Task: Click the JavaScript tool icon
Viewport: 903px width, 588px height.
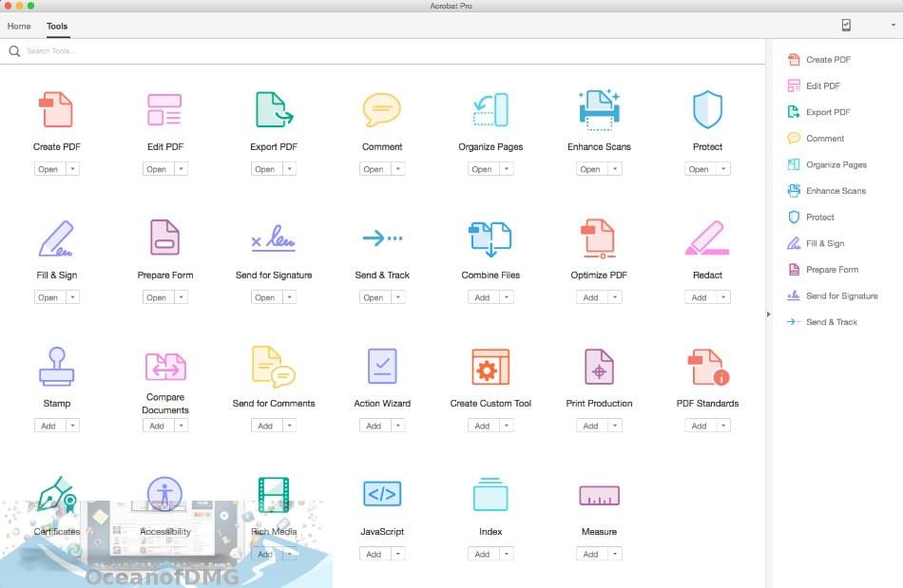Action: pos(382,494)
